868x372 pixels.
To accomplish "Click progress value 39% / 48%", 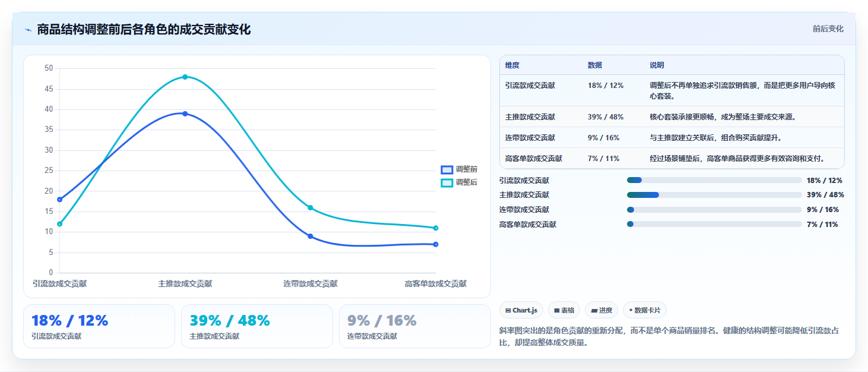I will point(825,195).
